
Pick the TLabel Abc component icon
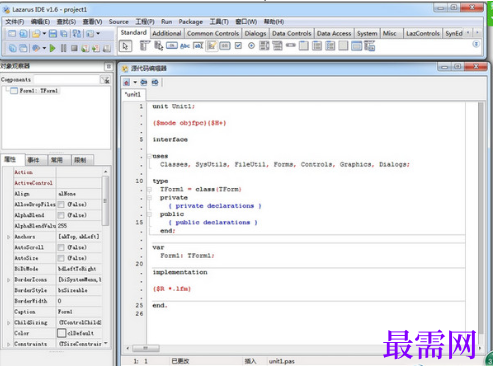point(185,46)
